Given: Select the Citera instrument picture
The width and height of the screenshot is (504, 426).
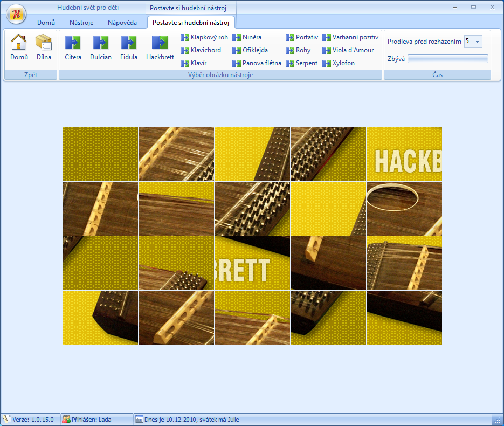Looking at the screenshot, I should [x=73, y=47].
